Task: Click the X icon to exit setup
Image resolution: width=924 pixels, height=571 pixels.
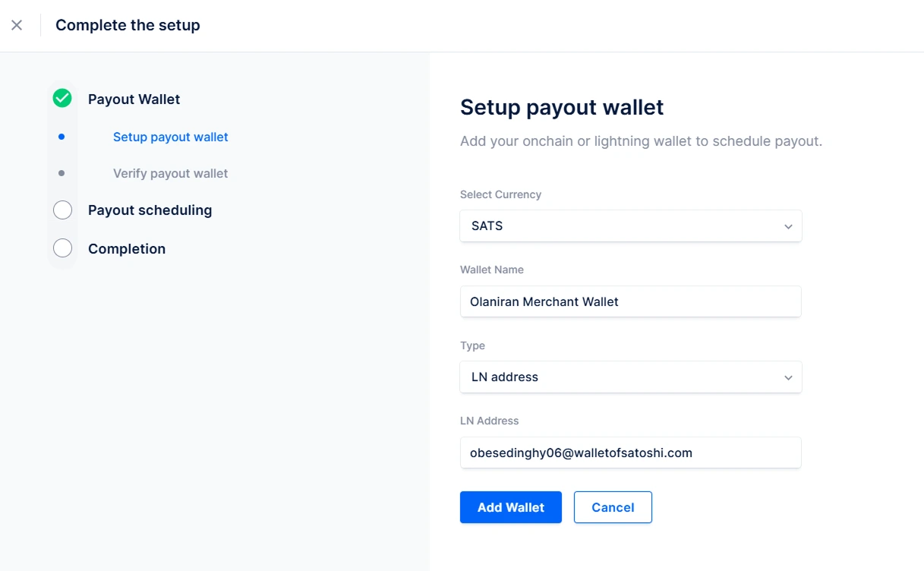Action: (17, 25)
